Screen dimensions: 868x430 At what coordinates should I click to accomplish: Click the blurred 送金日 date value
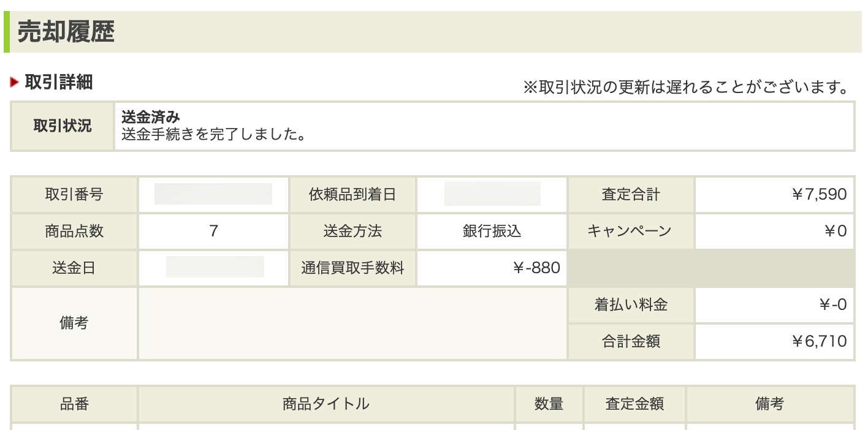click(215, 268)
